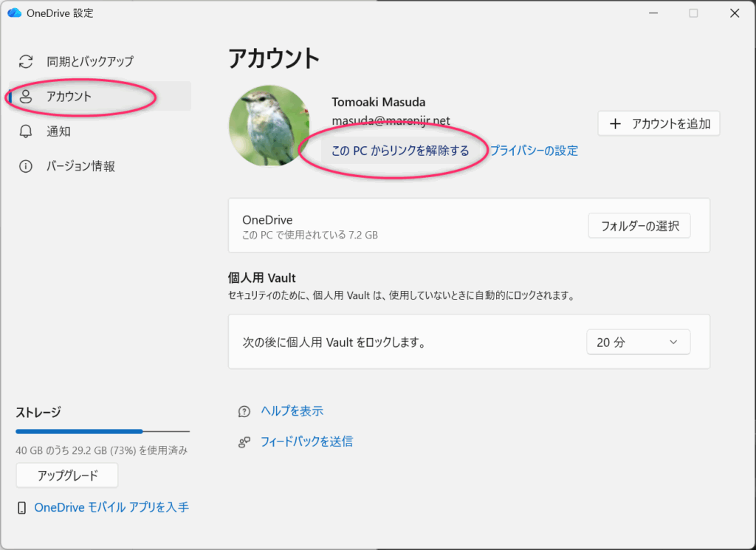Click the info icon for バージョン情報

tap(26, 166)
